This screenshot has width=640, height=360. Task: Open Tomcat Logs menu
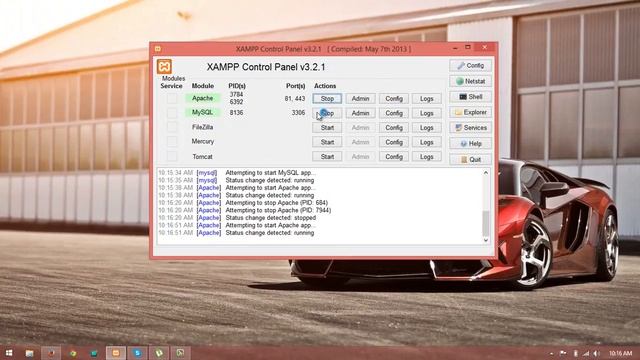pyautogui.click(x=427, y=157)
